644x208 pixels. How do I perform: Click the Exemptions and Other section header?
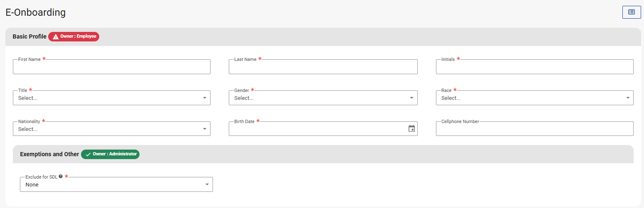pyautogui.click(x=49, y=154)
